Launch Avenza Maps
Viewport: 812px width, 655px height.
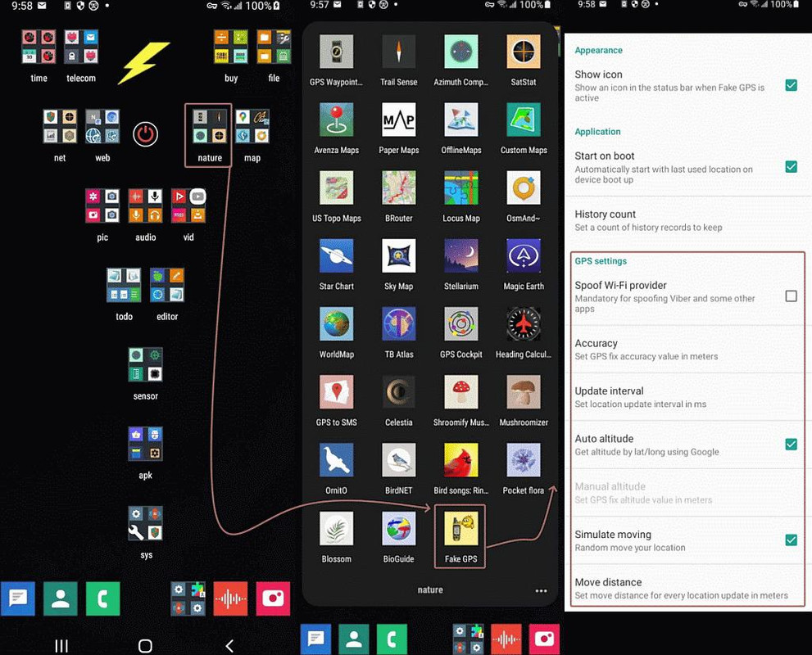click(x=336, y=120)
